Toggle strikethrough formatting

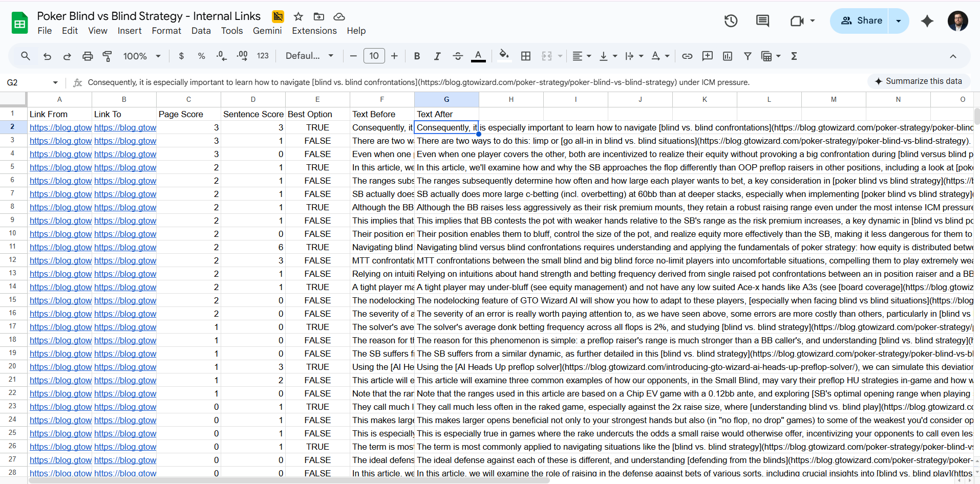458,56
